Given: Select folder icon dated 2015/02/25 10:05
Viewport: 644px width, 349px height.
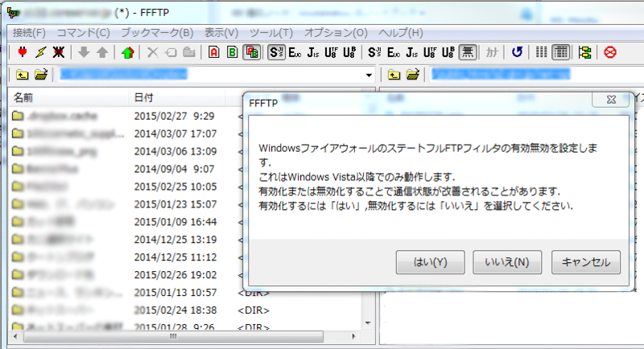Looking at the screenshot, I should [18, 187].
